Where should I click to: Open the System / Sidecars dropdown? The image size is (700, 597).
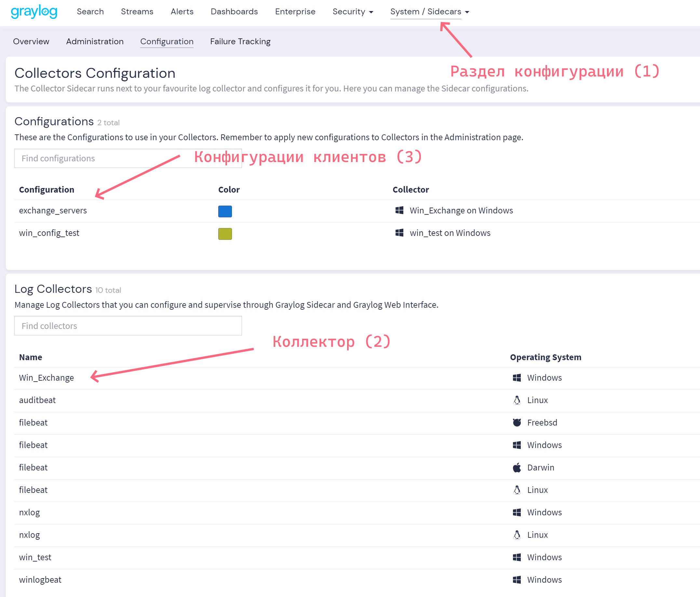[x=429, y=12]
